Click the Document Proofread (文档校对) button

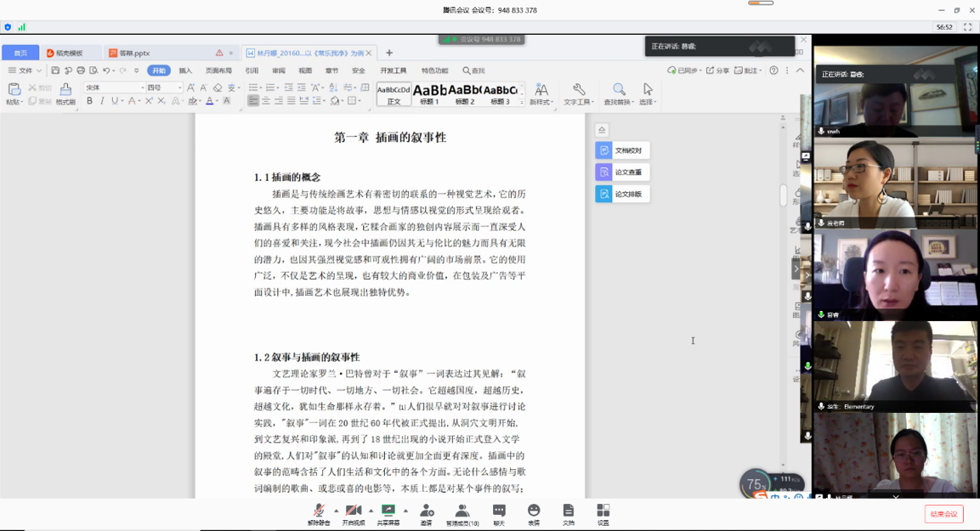622,150
